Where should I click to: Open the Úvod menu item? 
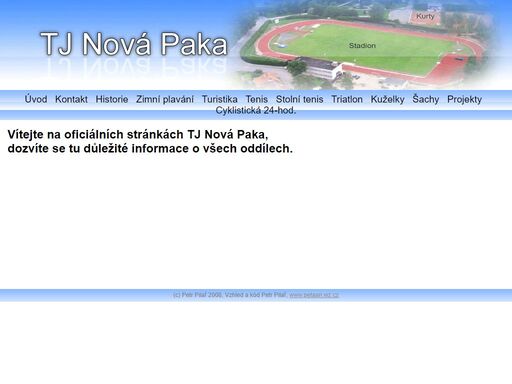point(36,99)
